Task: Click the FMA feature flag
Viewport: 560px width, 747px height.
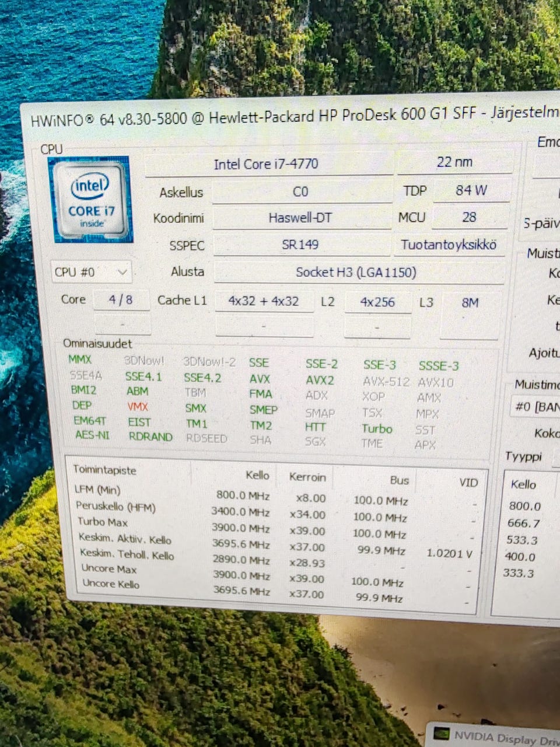Action: pos(261,394)
